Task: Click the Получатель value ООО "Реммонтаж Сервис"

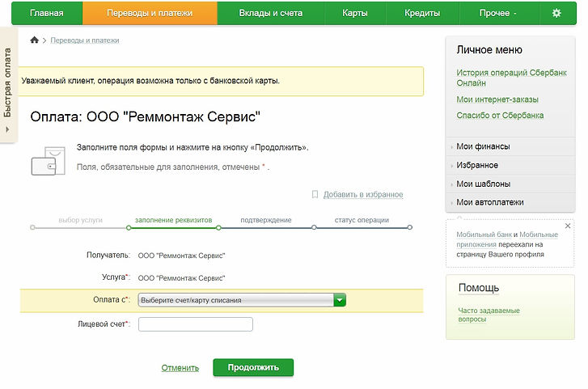Action: coord(181,256)
